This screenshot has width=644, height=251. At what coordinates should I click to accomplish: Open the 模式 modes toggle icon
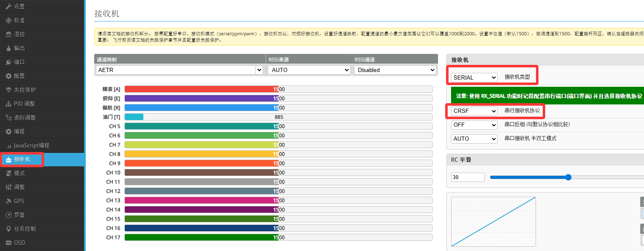pos(8,173)
